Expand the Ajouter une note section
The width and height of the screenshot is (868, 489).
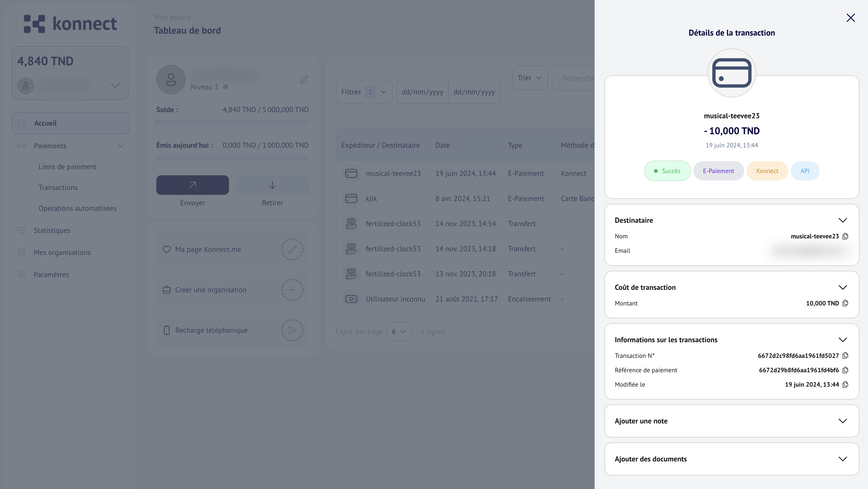point(842,421)
